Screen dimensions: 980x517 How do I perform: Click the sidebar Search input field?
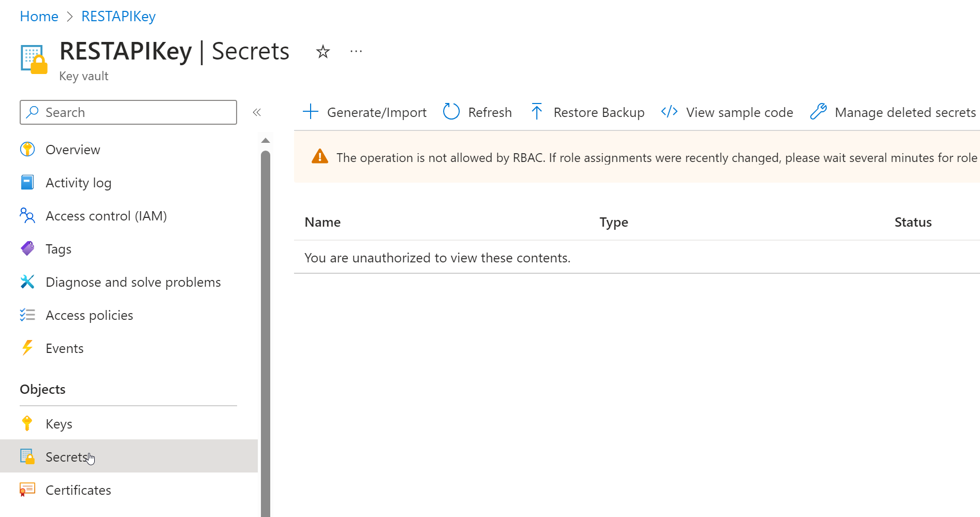128,112
